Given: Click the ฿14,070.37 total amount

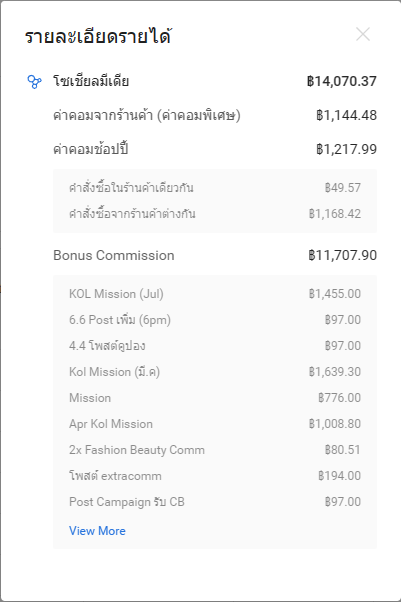Looking at the screenshot, I should click(x=341, y=81).
